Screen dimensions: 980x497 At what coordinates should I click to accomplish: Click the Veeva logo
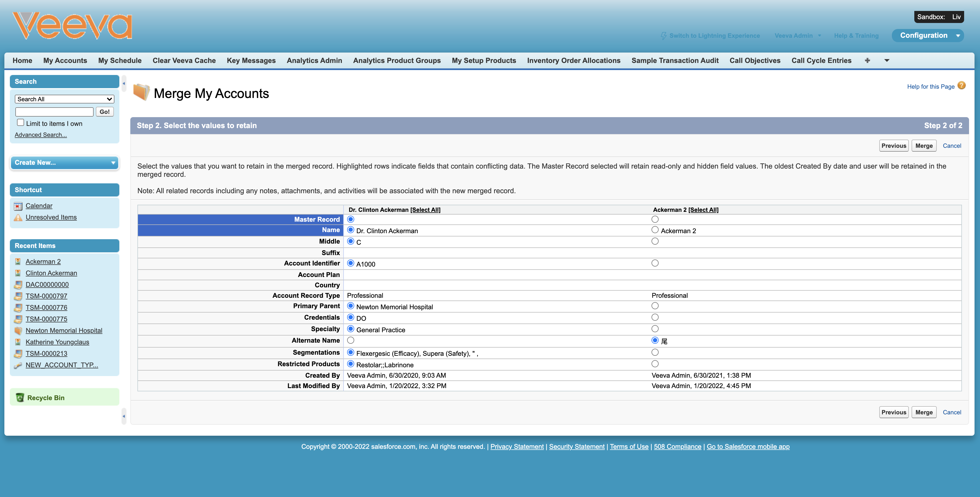click(72, 26)
